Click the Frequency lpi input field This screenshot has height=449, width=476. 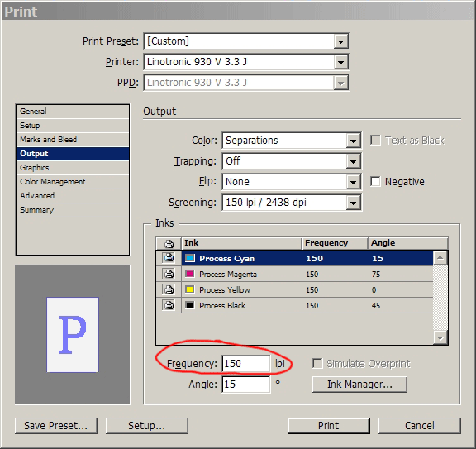[x=246, y=364]
